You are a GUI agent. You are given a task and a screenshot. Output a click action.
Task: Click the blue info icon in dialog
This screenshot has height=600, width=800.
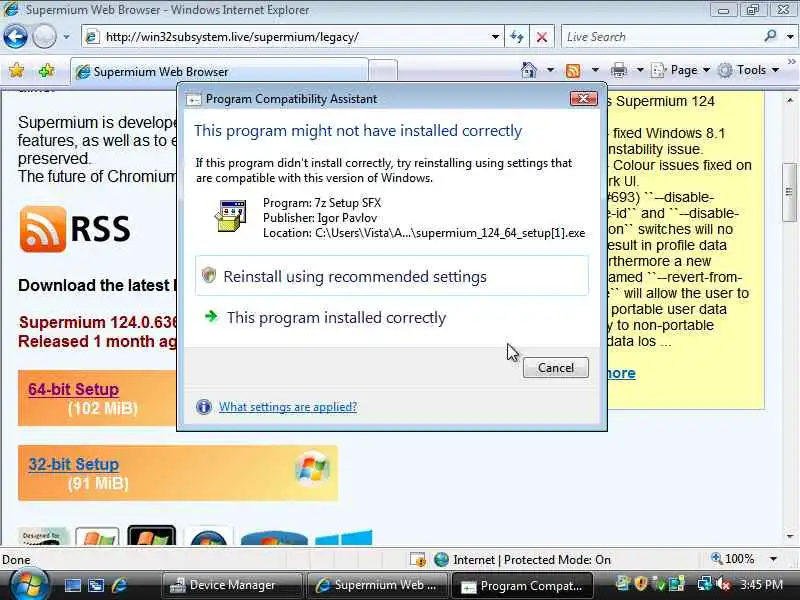click(204, 407)
